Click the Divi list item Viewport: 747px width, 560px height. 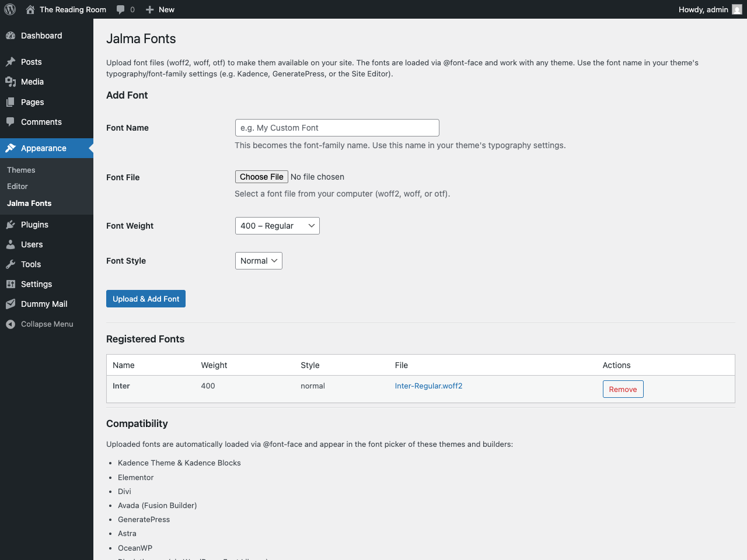coord(125,491)
